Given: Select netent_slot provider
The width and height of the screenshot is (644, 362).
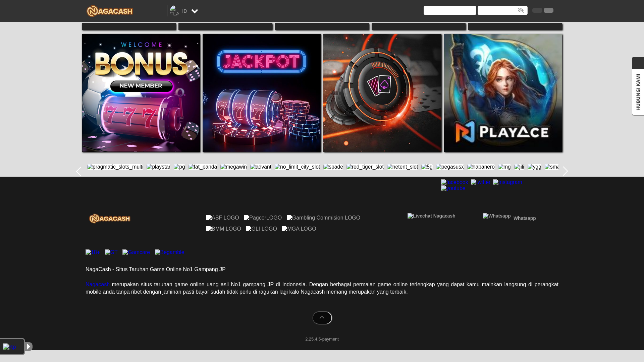Looking at the screenshot, I should (x=402, y=167).
